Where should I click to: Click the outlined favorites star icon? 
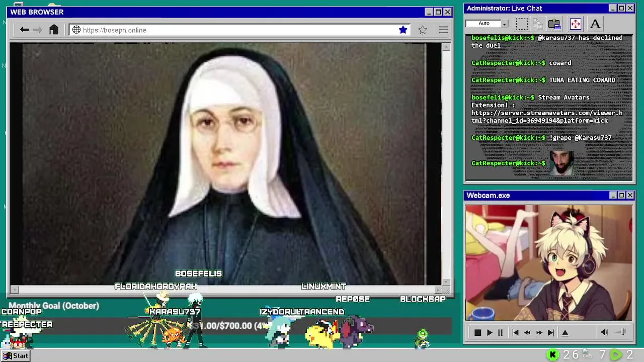(x=423, y=30)
